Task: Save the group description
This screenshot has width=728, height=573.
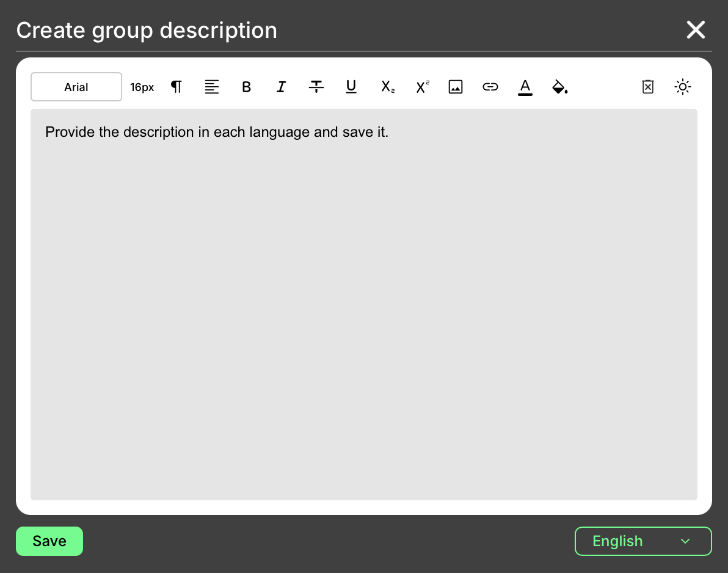Action: coord(49,541)
